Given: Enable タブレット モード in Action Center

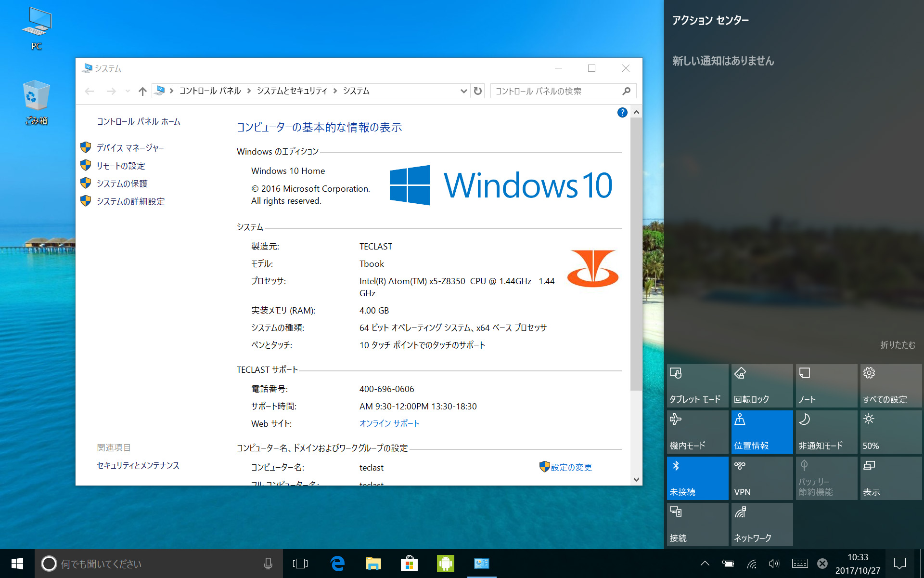Looking at the screenshot, I should click(697, 385).
